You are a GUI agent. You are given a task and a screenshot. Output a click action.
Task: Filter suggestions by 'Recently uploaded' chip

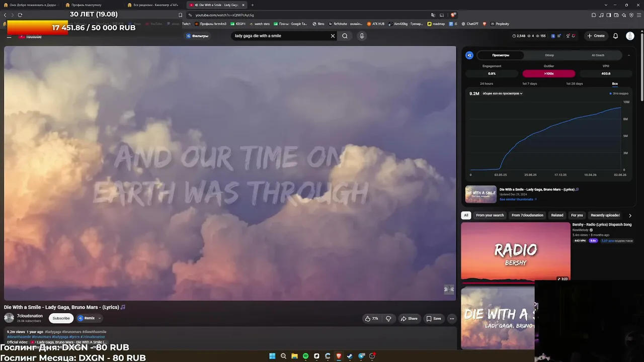[x=605, y=215]
